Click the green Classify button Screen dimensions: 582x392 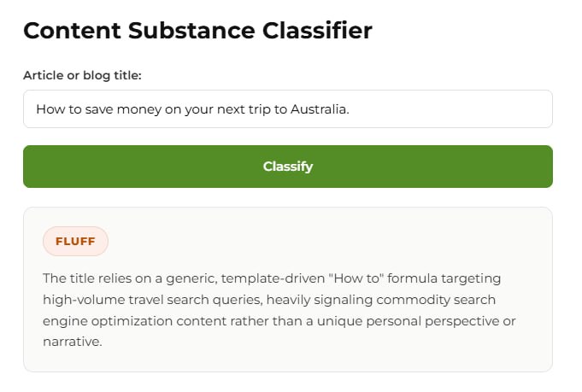288,167
